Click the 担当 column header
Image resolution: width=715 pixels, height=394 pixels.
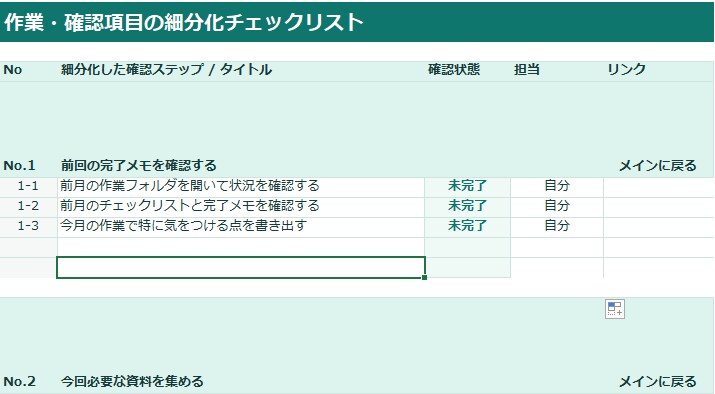pos(527,69)
